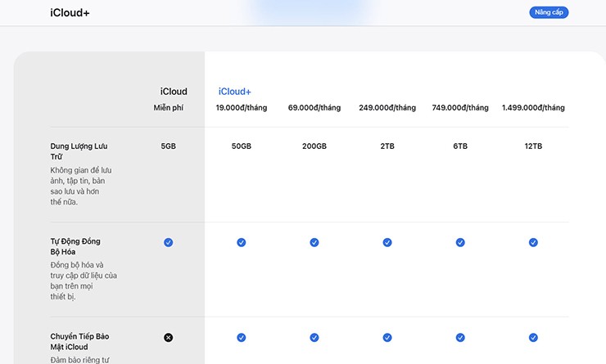Click Chuyển Tiếp Bảo Mật checkmark in 50GB column
This screenshot has width=606, height=364.
click(x=242, y=337)
